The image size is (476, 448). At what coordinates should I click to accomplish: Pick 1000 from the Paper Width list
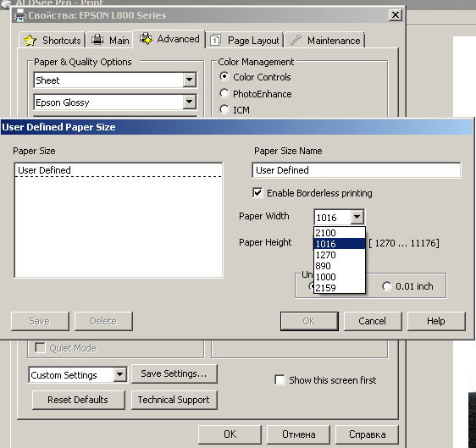340,277
